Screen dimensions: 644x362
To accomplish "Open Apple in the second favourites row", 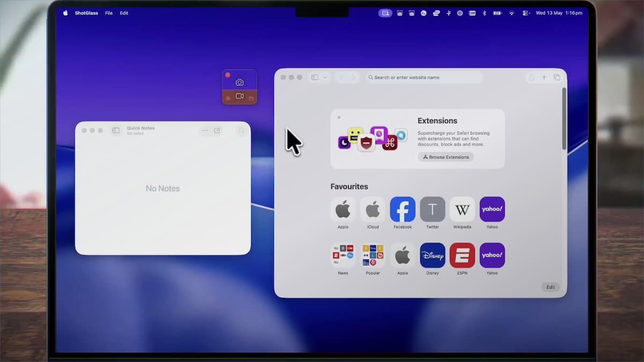I will 402,255.
